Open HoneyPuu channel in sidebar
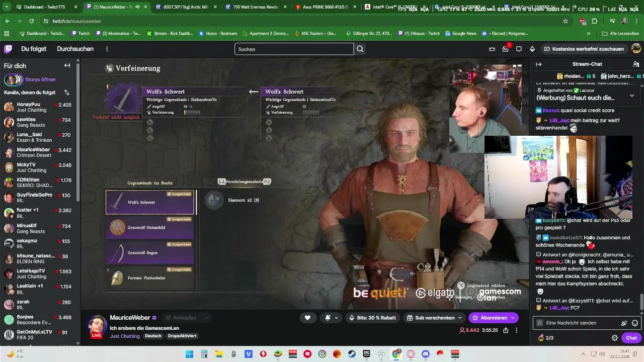Image resolution: width=644 pixels, height=362 pixels. pos(38,108)
